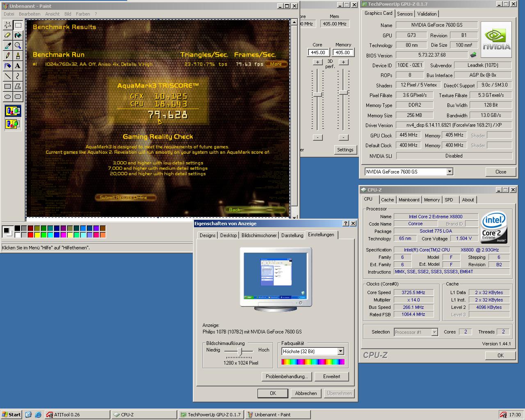Viewport: 525px width, 420px height.
Task: Click the Core clock field showing 445.00
Action: pos(318,52)
